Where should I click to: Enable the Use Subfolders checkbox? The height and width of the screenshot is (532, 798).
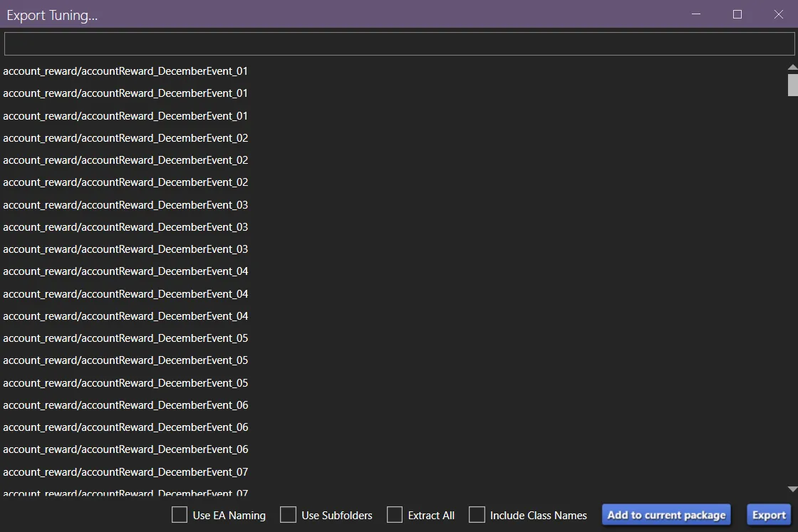click(x=288, y=514)
